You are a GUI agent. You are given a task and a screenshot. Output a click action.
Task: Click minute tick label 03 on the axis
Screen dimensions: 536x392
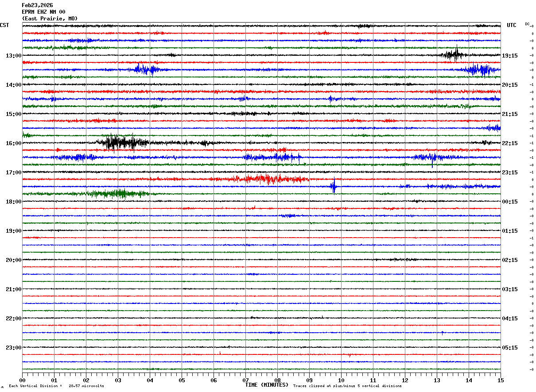(118, 380)
